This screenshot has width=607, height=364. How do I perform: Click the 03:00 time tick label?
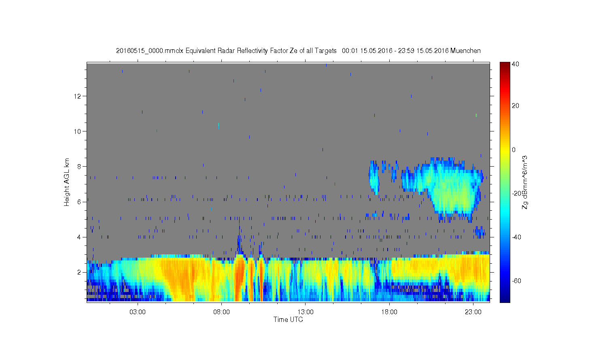(138, 312)
